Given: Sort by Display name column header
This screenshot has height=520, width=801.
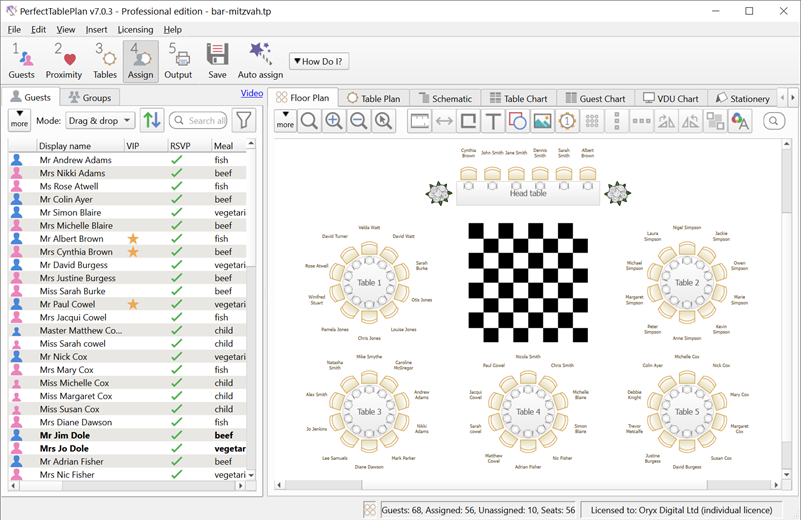Looking at the screenshot, I should (x=80, y=146).
